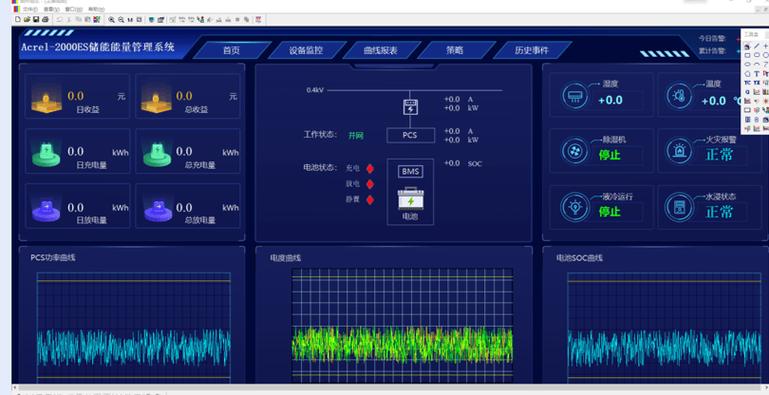Image resolution: width=769 pixels, height=395 pixels.
Task: Click the 停止 status under 除湿机
Action: (x=610, y=155)
